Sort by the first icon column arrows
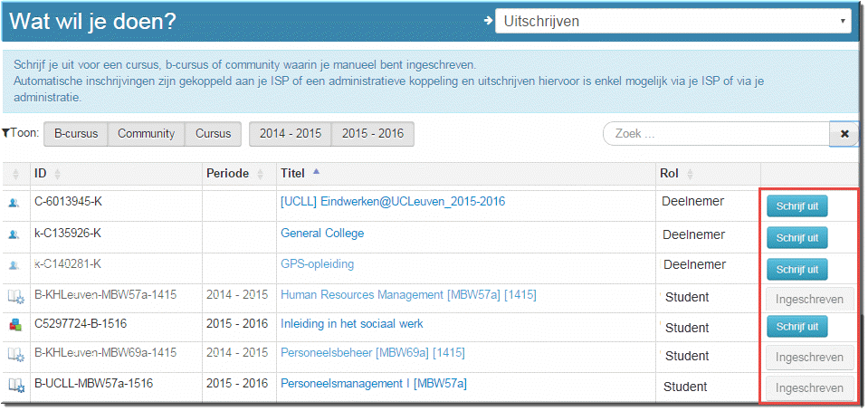 (15, 175)
